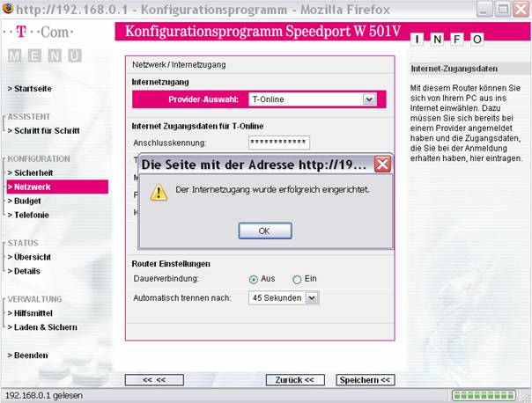The image size is (532, 403).
Task: Open the 45 Sekunden dropdown arrow
Action: 312,298
